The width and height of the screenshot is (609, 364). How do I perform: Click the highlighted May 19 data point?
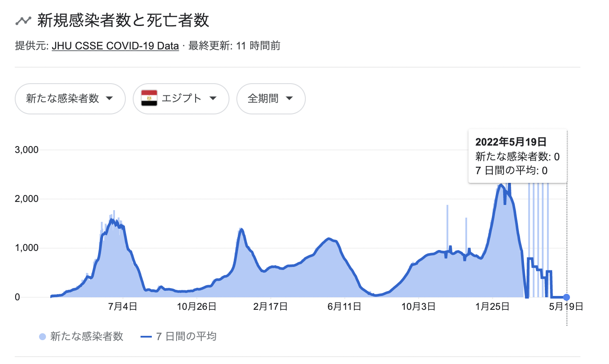[566, 297]
